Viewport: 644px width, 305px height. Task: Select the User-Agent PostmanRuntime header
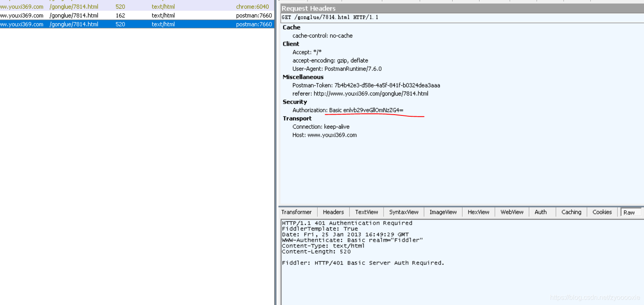point(337,69)
